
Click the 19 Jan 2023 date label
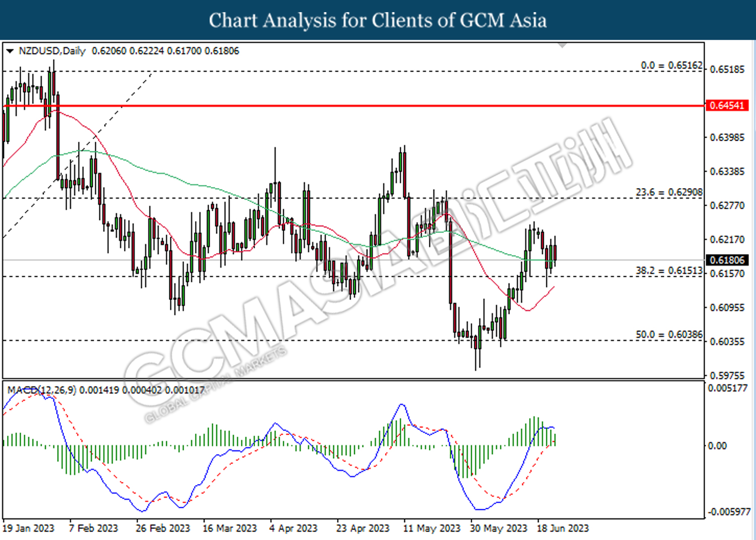pos(28,528)
